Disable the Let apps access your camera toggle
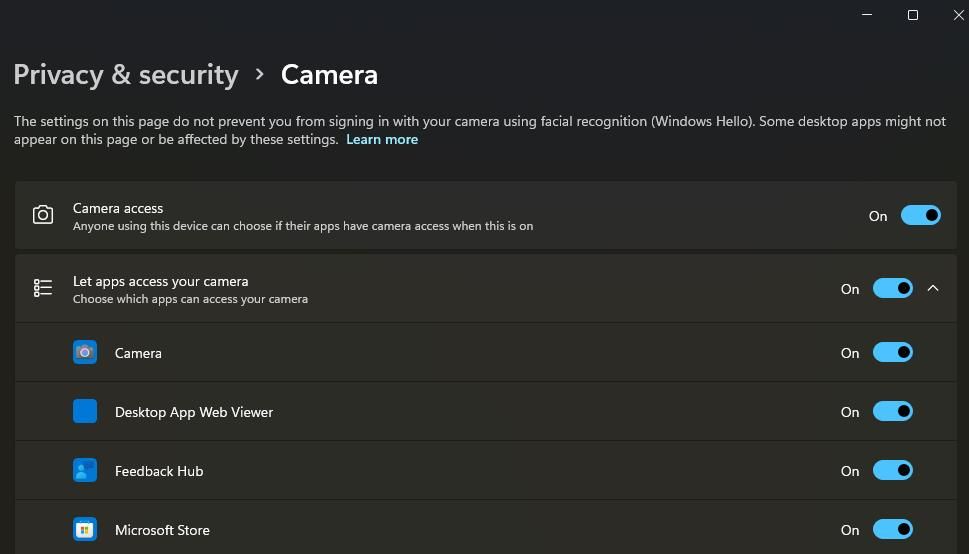 [x=892, y=288]
